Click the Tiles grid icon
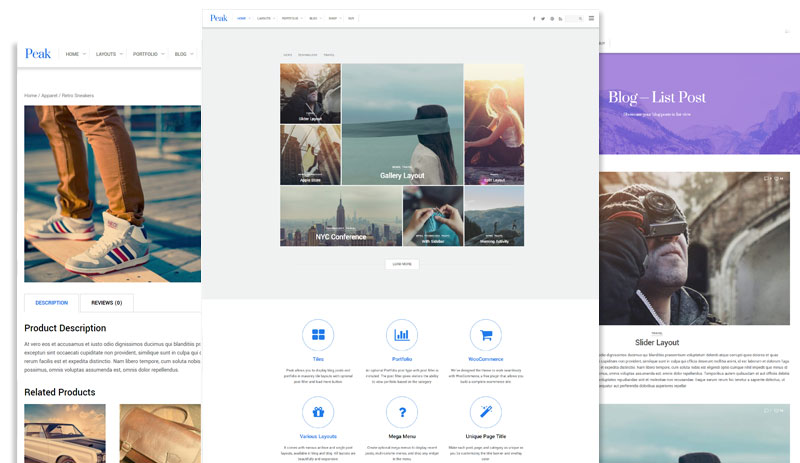This screenshot has height=463, width=800. (x=318, y=335)
